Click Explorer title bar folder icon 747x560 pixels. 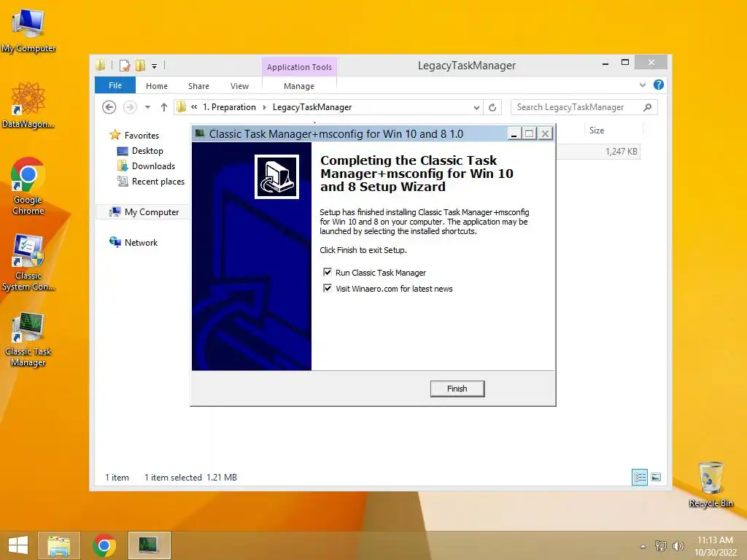coord(100,65)
